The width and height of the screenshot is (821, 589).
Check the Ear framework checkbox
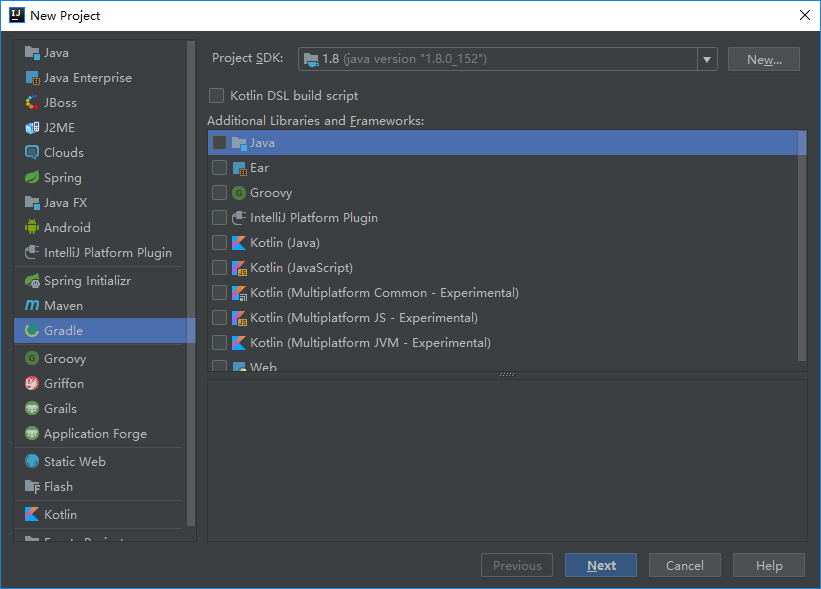[x=219, y=168]
